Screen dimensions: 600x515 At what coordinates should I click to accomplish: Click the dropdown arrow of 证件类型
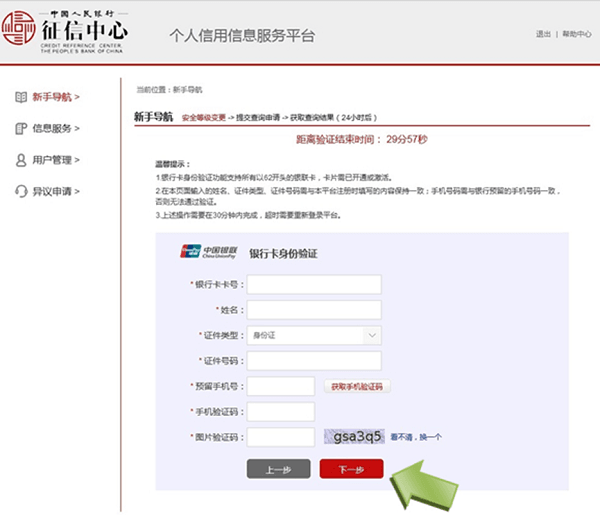click(372, 336)
